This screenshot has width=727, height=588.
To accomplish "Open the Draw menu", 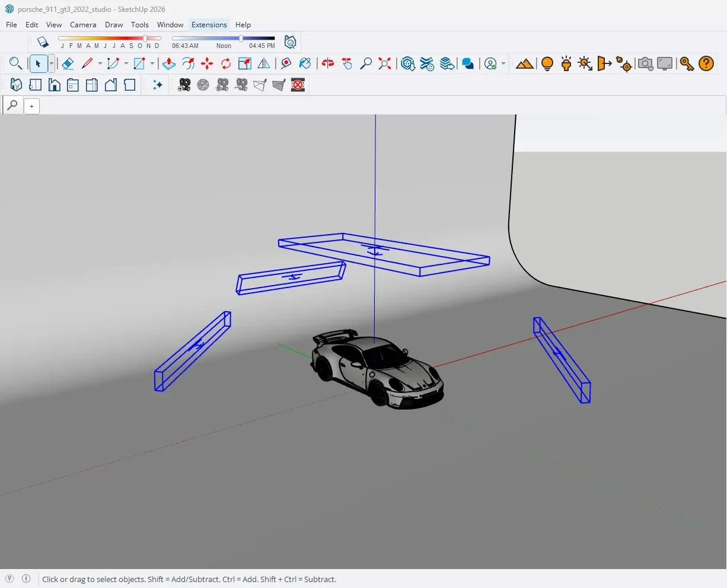I will pyautogui.click(x=114, y=25).
